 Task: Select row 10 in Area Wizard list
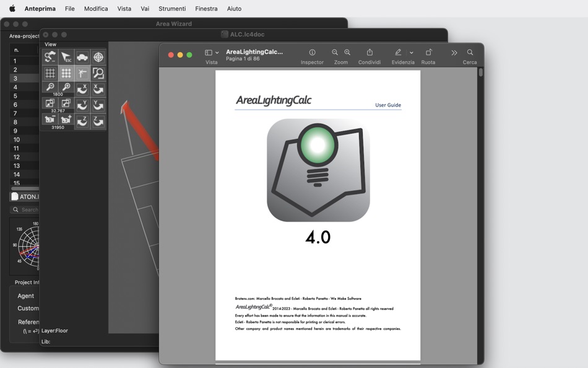point(24,139)
